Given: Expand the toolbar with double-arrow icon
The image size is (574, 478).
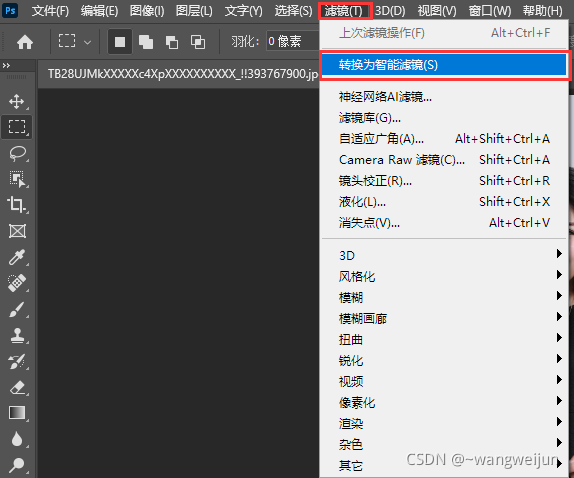Looking at the screenshot, I should [6, 66].
